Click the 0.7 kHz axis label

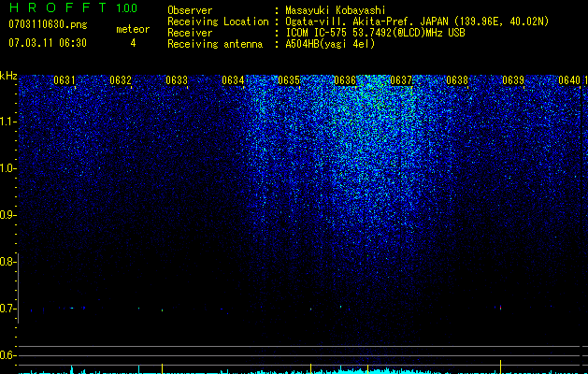pos(7,309)
